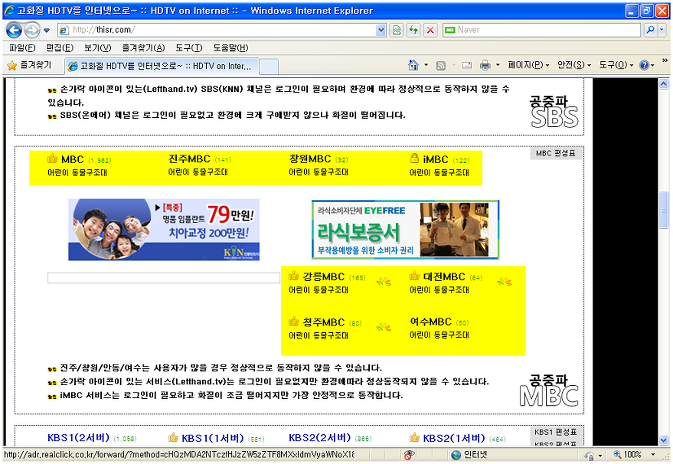Click the dental implant 79만원 banner ad
673x464 pixels.
[164, 230]
